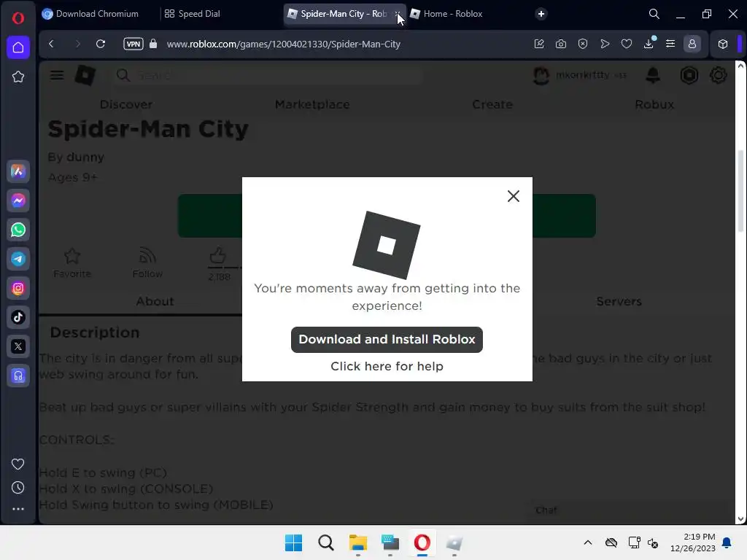Screen dimensions: 747x560
Task: Open the ad blocker shield icon
Action: click(583, 44)
